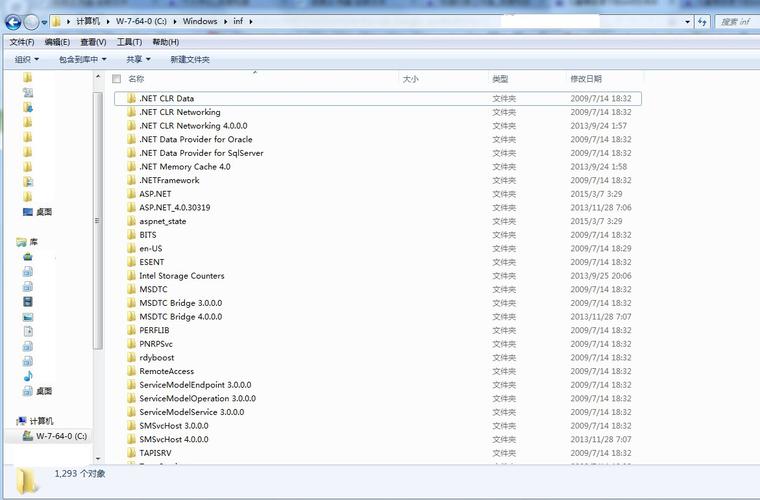Select the W-7-64-0 (C:) drive in sidebar
This screenshot has width=760, height=500.
point(55,436)
